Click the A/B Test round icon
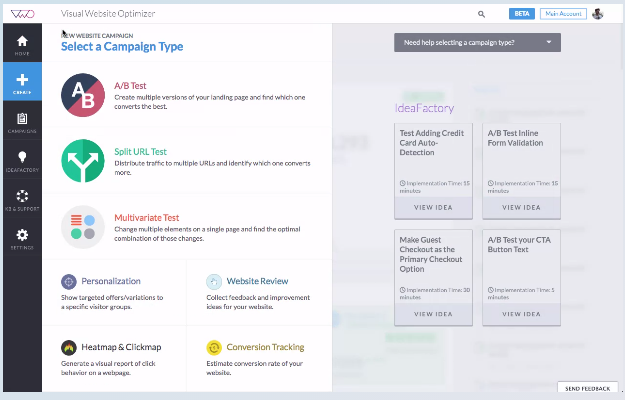 (x=83, y=95)
